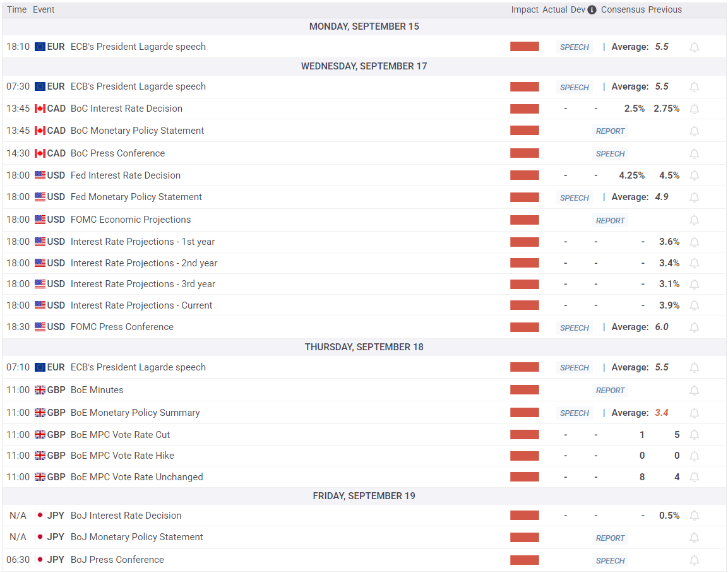Click bell icon for BoJ Interest Rate Decision

[694, 516]
